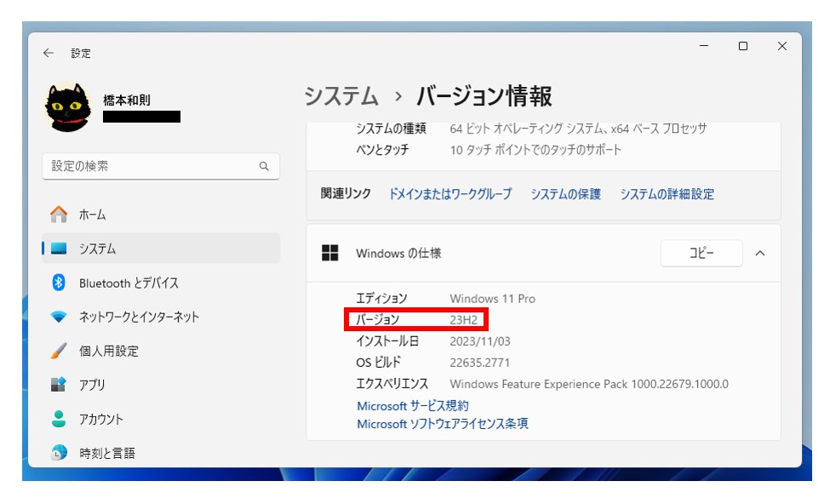
Task: Click the 10 タッチ ポイント support text
Action: 535,150
